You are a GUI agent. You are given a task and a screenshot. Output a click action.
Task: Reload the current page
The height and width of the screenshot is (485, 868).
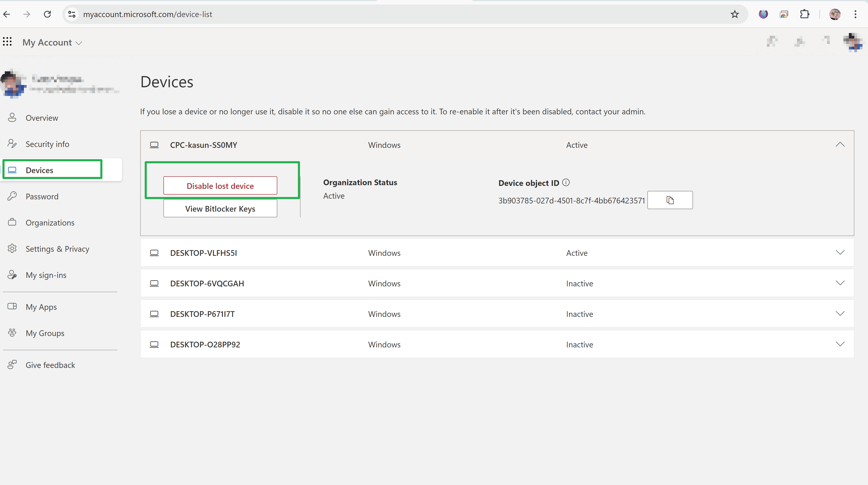pos(48,14)
